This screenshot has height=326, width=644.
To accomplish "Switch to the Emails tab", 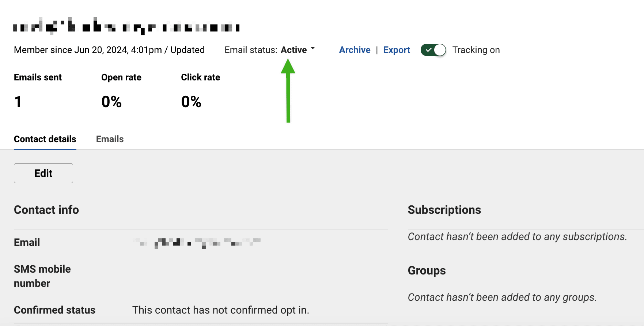I will coord(110,139).
